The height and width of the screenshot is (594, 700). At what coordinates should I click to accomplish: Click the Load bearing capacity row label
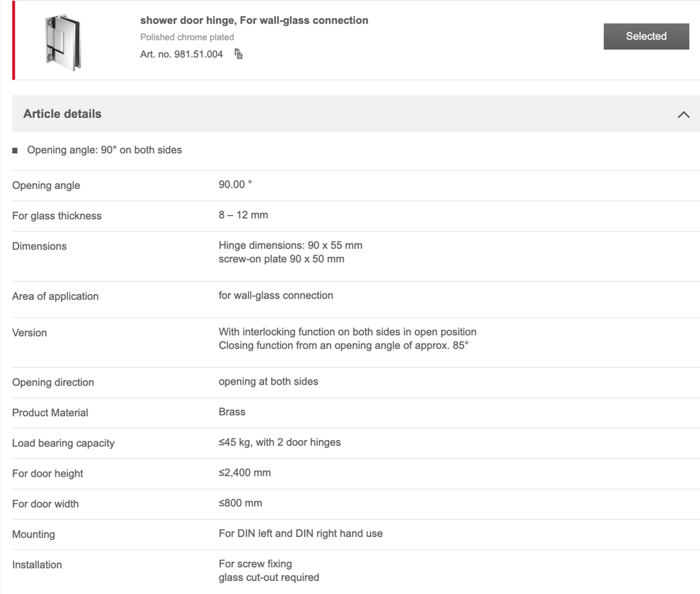coord(63,443)
